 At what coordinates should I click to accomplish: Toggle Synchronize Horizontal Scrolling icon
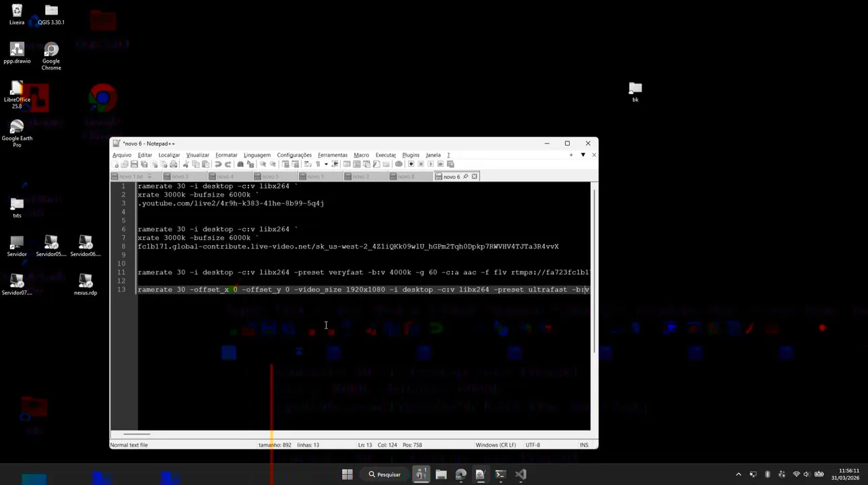click(295, 164)
